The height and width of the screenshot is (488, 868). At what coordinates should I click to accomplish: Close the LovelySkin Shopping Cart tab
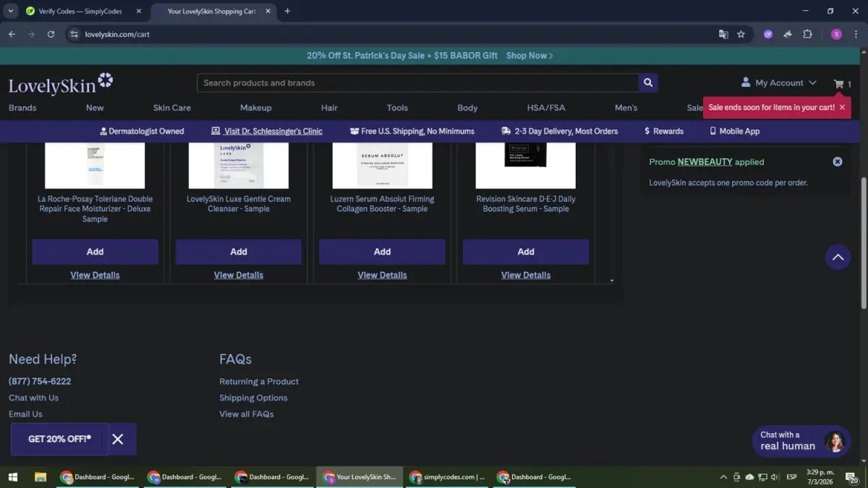click(x=268, y=11)
